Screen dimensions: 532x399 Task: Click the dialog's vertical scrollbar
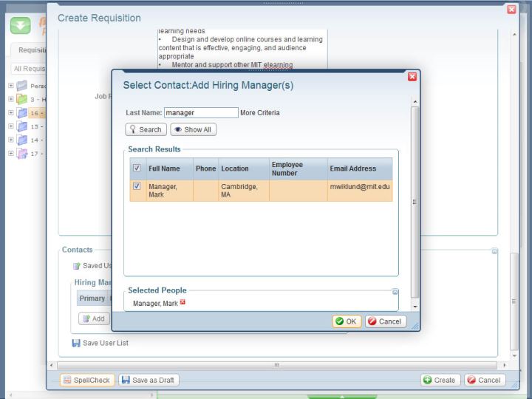click(415, 199)
